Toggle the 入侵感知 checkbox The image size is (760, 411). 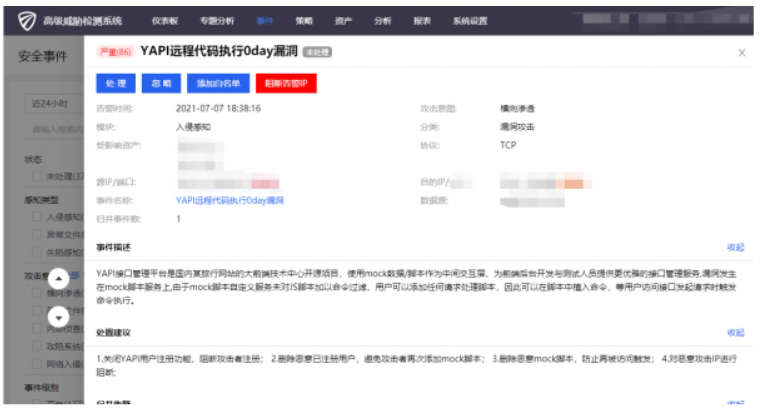tap(36, 217)
